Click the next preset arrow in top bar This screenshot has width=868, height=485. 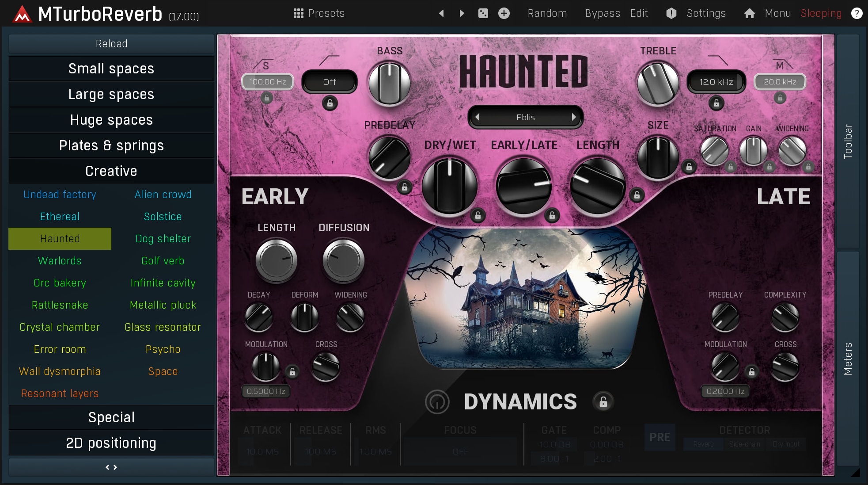462,13
